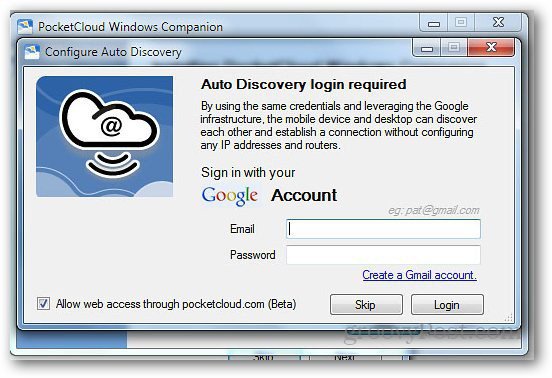This screenshot has width=552, height=378.
Task: Click the cloud Auto Discovery logo image
Action: tap(105, 137)
